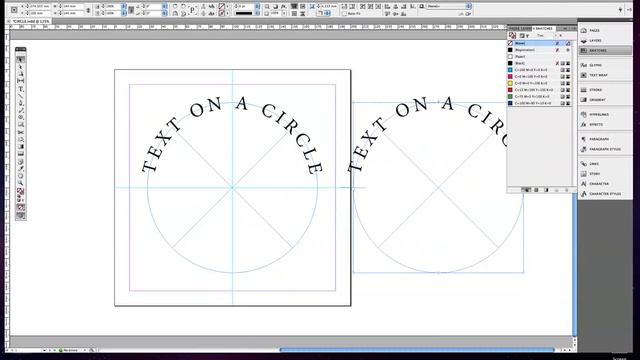Select the yellow Y=100 swatch
The height and width of the screenshot is (360, 640).
[x=539, y=83]
